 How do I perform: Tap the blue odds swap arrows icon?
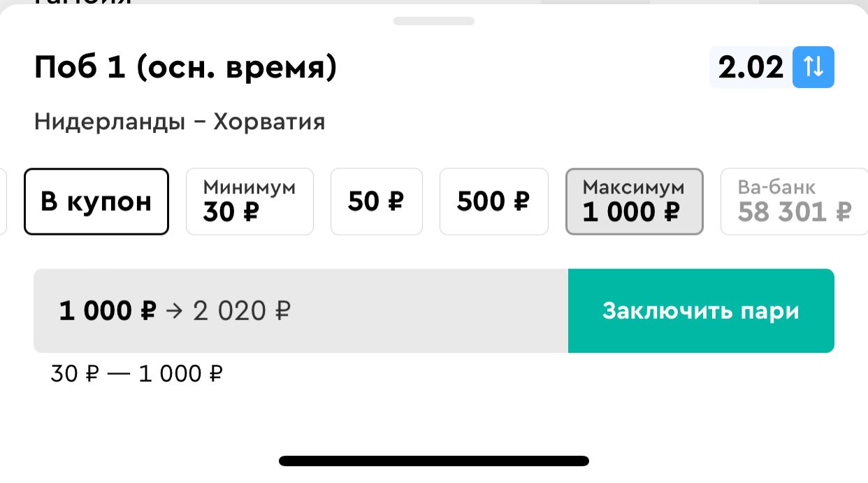(813, 67)
